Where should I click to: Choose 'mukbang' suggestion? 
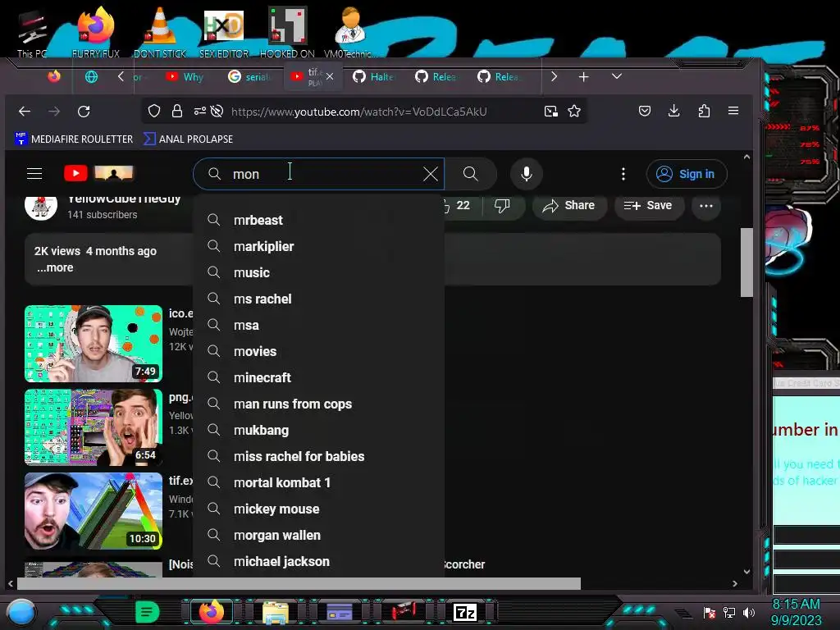pos(318,430)
